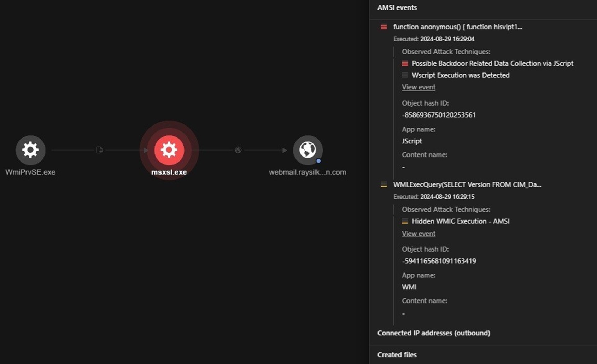Click the Wscript Execution was Detected technique

click(x=460, y=75)
